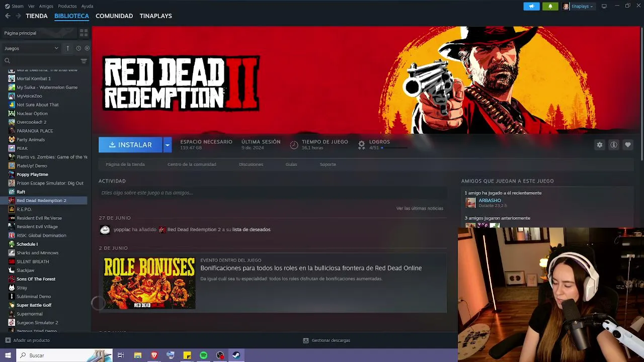Open the dropdown arrow beside INSTALAR

(x=167, y=145)
